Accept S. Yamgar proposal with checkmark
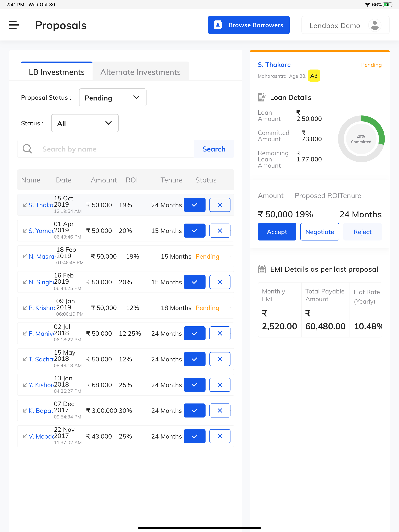Screen dimensions: 399x532 (x=194, y=231)
